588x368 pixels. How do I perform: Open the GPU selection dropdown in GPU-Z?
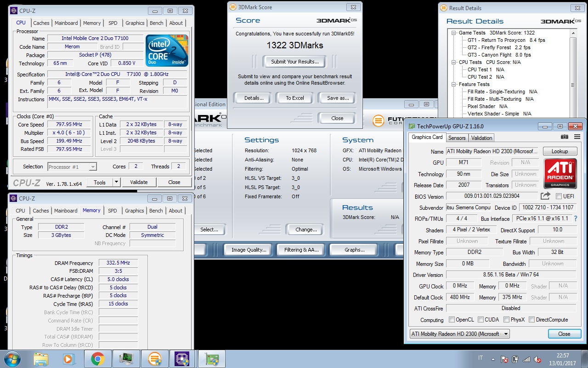click(459, 334)
